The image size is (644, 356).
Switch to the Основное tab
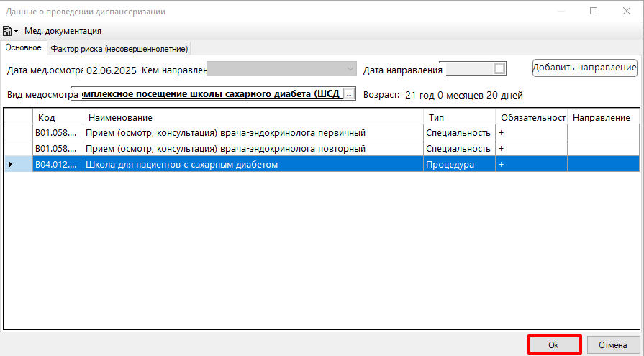pos(23,48)
